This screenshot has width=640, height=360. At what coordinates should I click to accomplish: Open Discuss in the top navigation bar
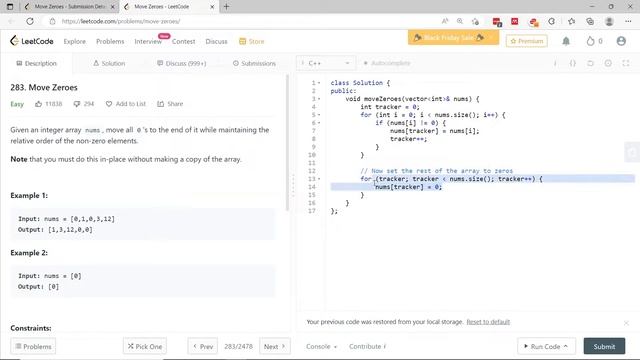(x=216, y=41)
